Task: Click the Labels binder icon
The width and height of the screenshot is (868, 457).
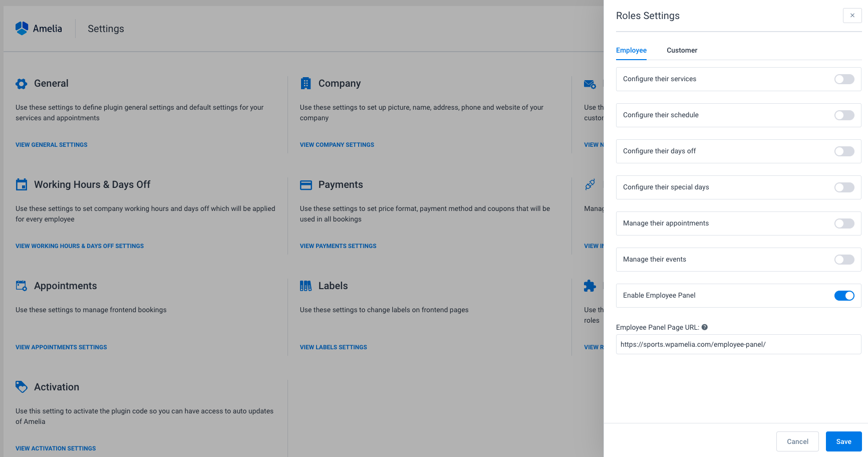Action: click(x=306, y=286)
